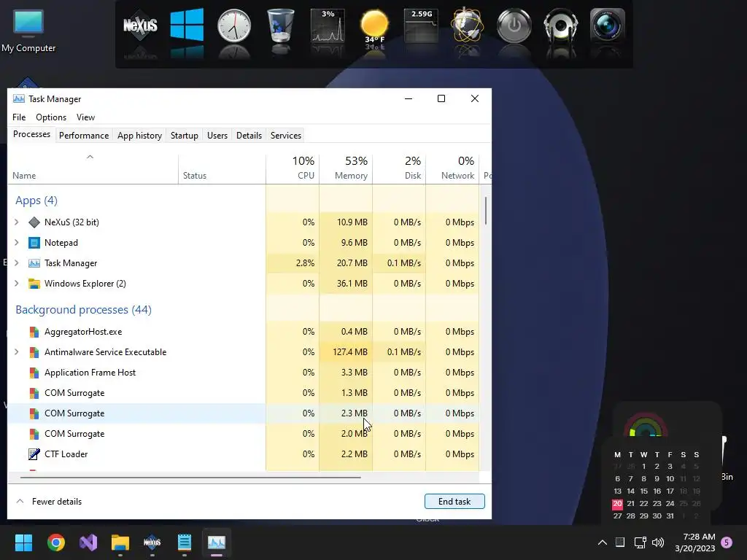Sort by the CPU column header

point(293,169)
